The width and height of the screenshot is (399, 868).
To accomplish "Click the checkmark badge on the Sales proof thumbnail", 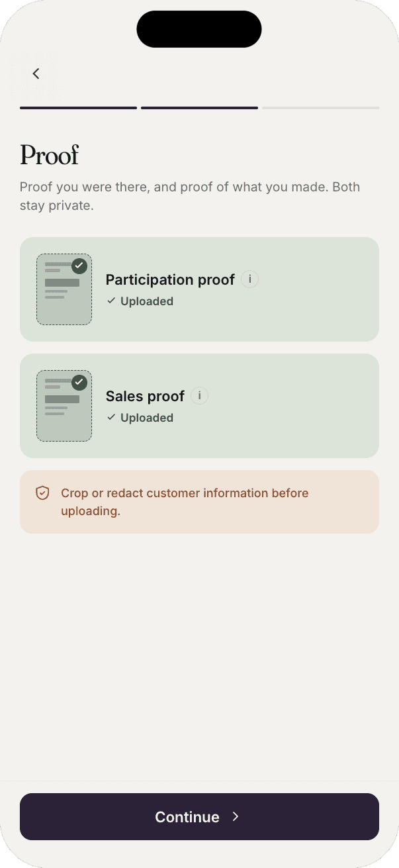I will pyautogui.click(x=79, y=383).
